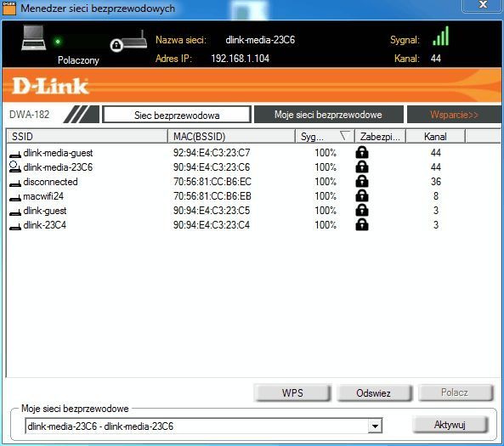Image resolution: width=504 pixels, height=446 pixels.
Task: Sort the list by the Syg... signal column
Action: (x=325, y=137)
